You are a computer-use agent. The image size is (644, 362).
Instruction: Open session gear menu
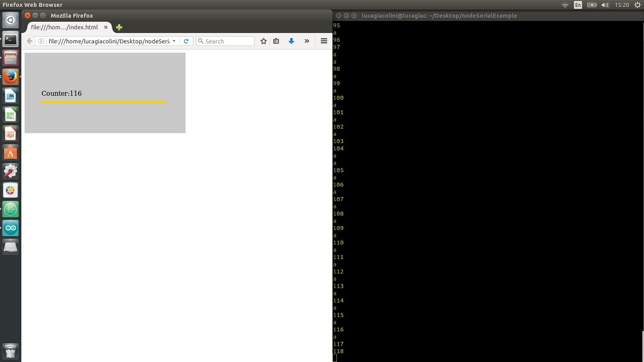pos(638,5)
